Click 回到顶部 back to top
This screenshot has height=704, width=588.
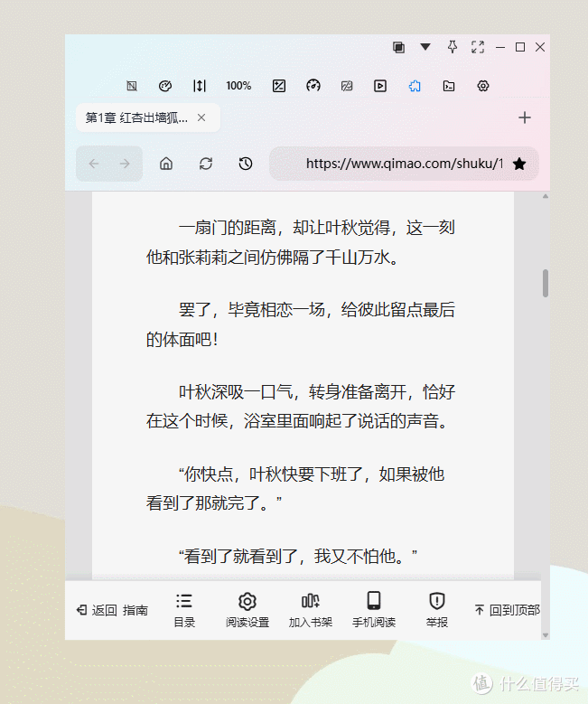pos(508,610)
